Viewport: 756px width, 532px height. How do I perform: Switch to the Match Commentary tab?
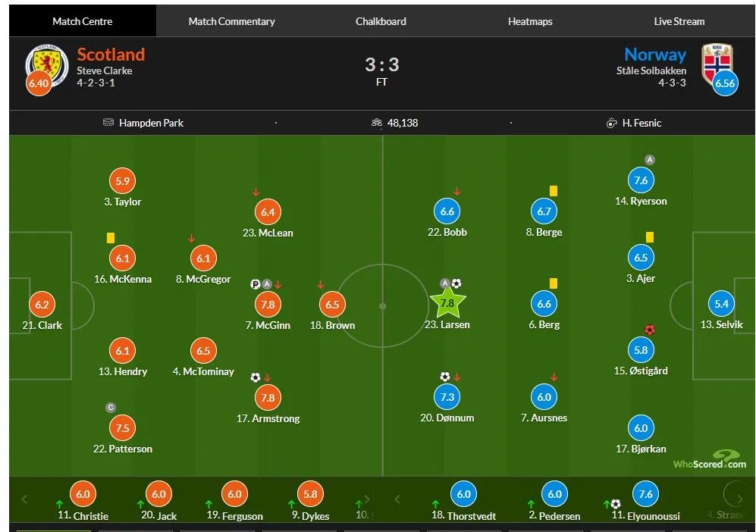[231, 21]
